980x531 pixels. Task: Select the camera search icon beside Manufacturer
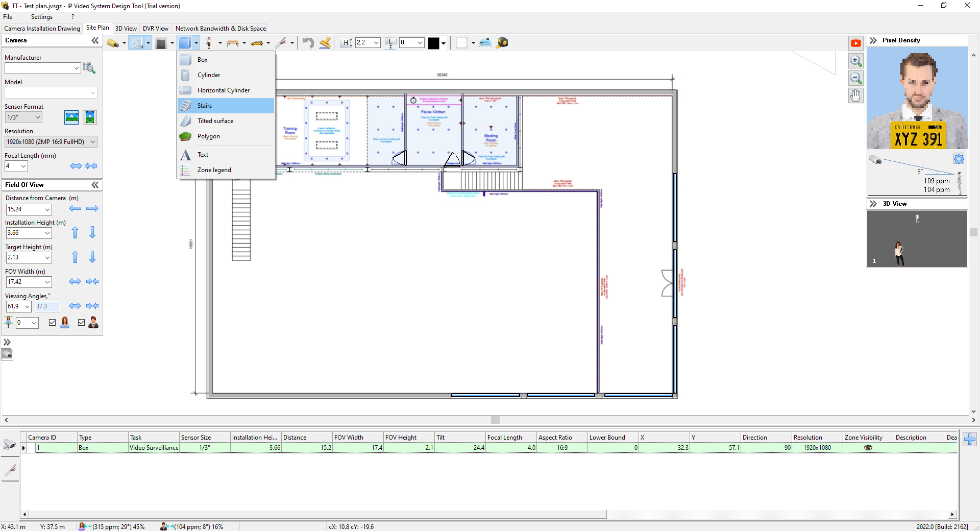tap(89, 68)
